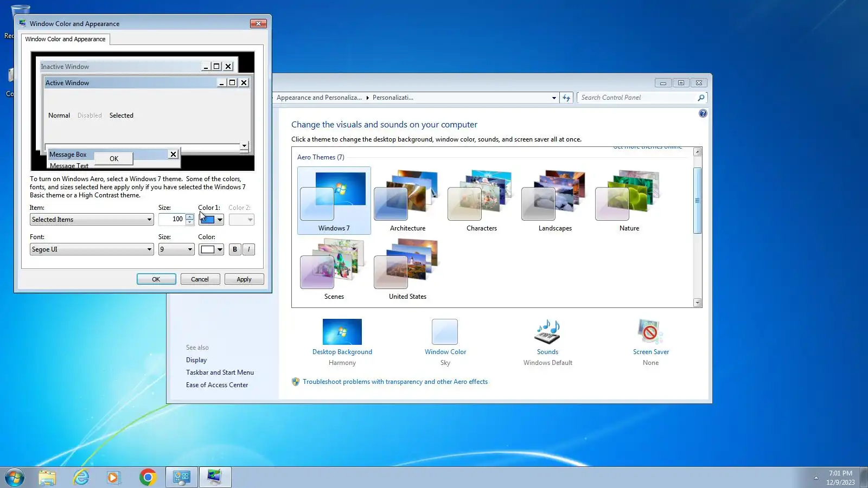Select the Windows 7 Aero theme
The image size is (868, 488).
click(334, 201)
